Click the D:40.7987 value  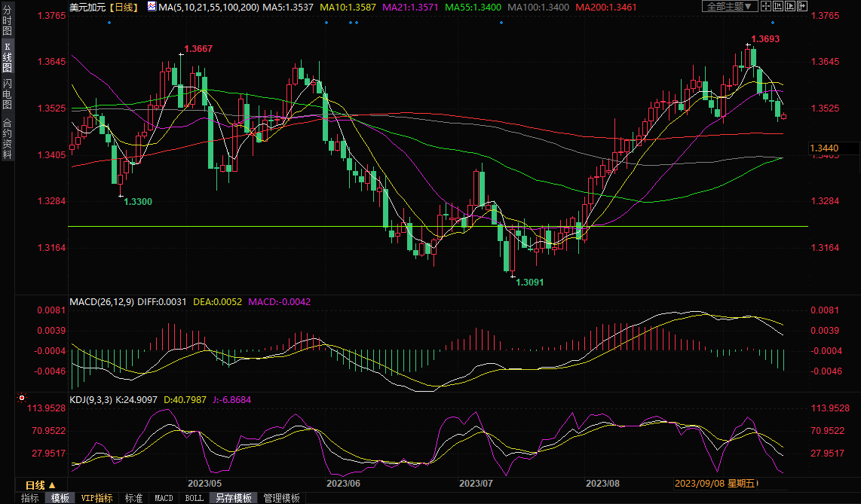(185, 400)
